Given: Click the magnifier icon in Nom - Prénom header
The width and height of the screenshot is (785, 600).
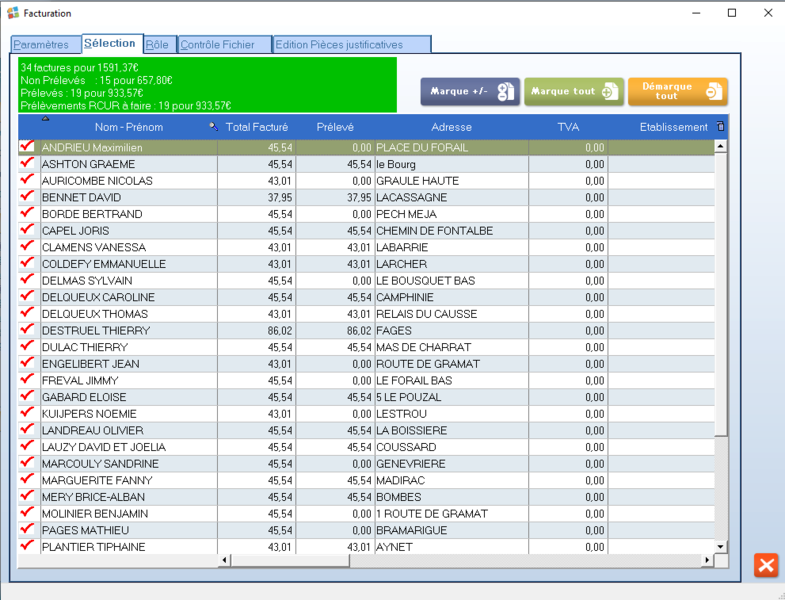Looking at the screenshot, I should 213,127.
